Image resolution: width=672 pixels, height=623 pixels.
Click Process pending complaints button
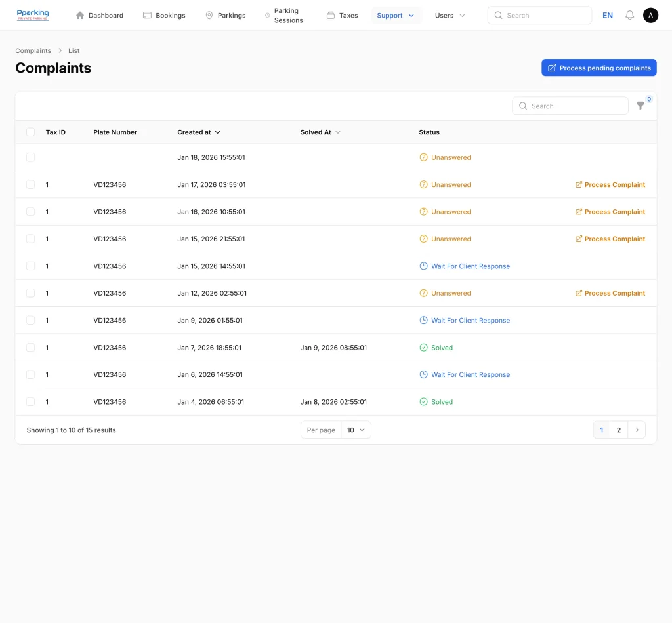tap(598, 68)
